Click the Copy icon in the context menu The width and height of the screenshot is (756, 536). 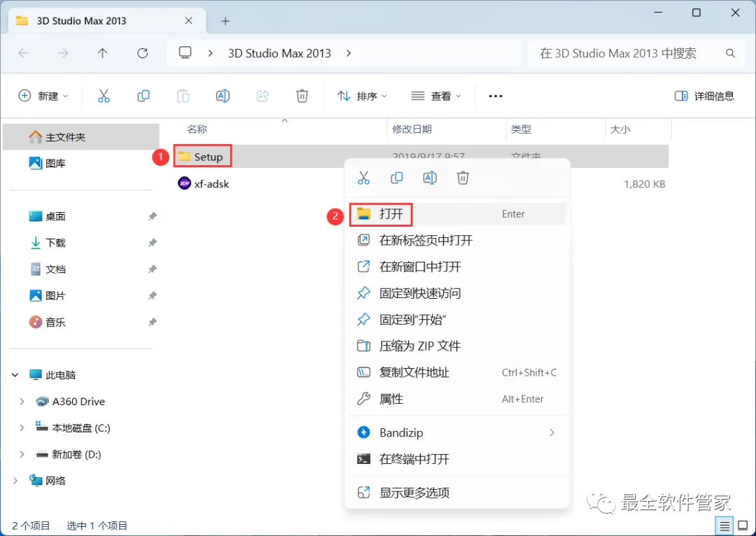[396, 178]
